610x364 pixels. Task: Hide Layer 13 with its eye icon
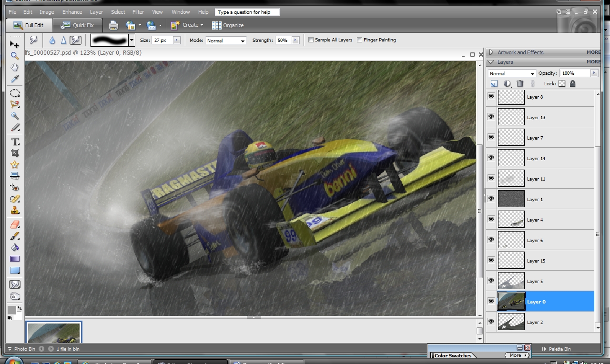click(x=491, y=117)
